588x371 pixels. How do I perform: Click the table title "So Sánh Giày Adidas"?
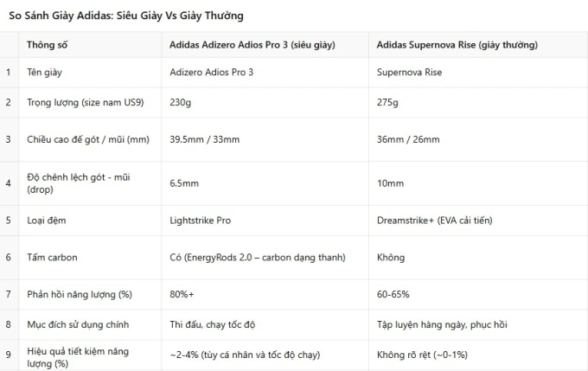coord(125,16)
